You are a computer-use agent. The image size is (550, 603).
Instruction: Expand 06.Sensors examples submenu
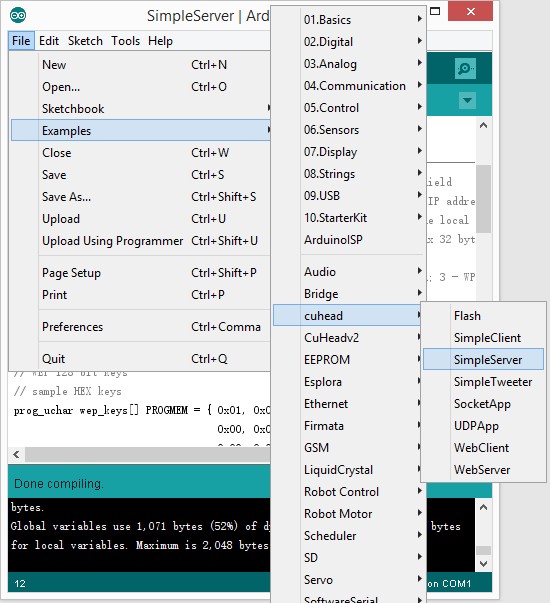click(348, 129)
